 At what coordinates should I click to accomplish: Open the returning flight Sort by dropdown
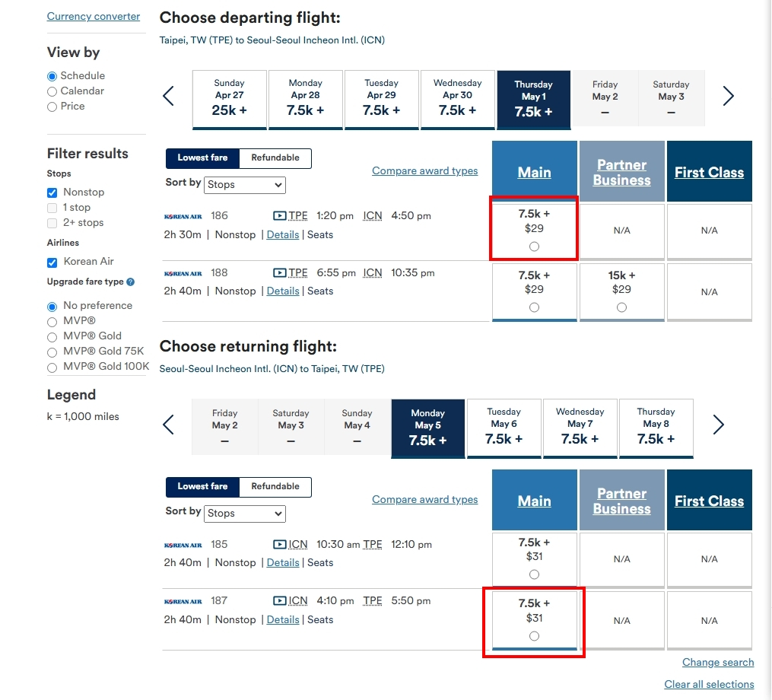pyautogui.click(x=245, y=514)
